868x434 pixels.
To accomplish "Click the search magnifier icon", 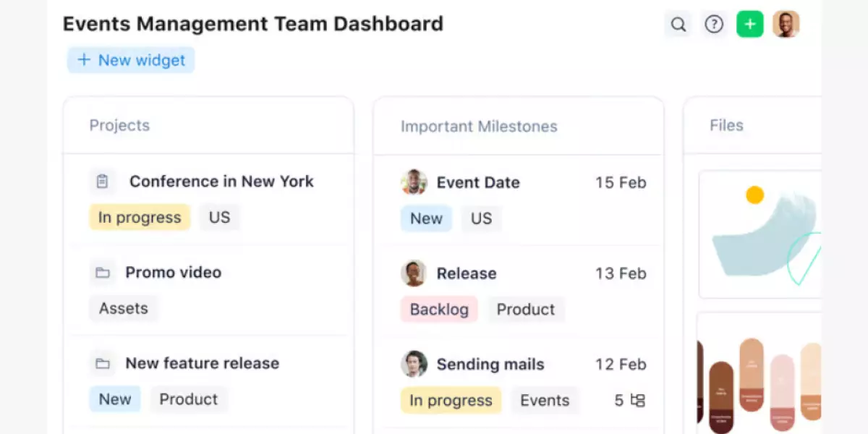I will (x=678, y=25).
